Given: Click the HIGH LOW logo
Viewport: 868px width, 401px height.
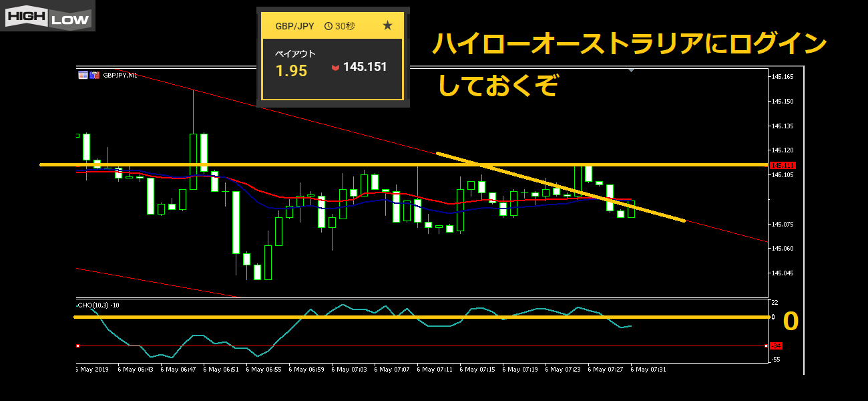Looking at the screenshot, I should 47,16.
